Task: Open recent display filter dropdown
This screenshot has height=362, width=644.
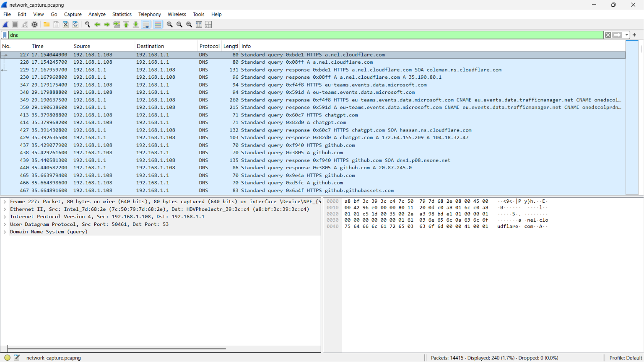Action: 627,35
